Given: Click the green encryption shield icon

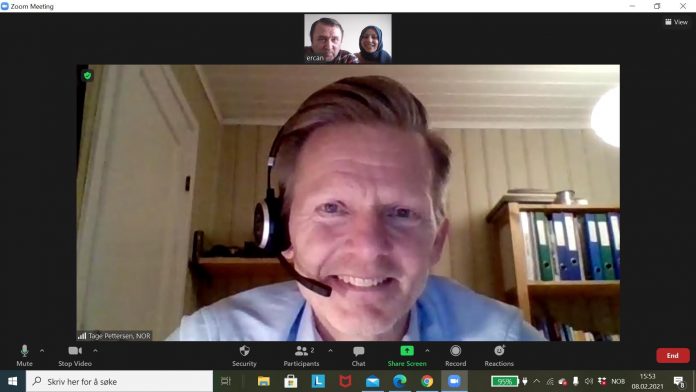Looking at the screenshot, I should (x=87, y=75).
